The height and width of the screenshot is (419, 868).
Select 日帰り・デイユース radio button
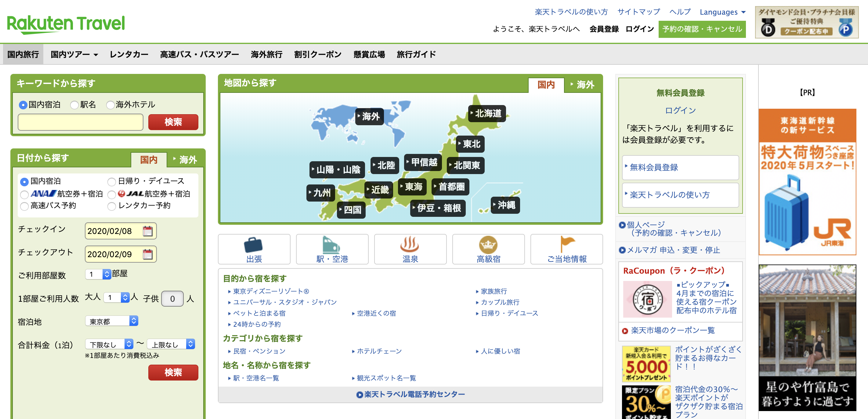click(111, 182)
